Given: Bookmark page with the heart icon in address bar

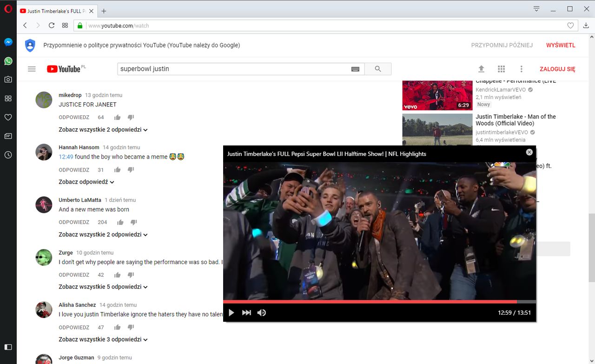Looking at the screenshot, I should (570, 26).
